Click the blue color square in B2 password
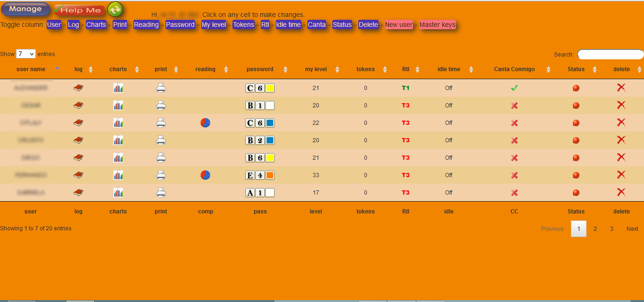Viewport: 644px width, 302px height. point(270,140)
